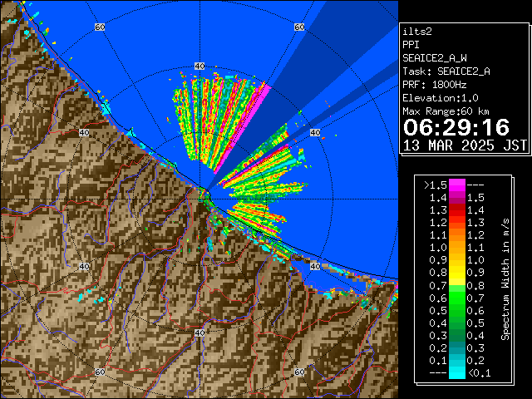Click the 40 range label due north of radar
Image resolution: width=532 pixels, height=399 pixels.
[199, 66]
